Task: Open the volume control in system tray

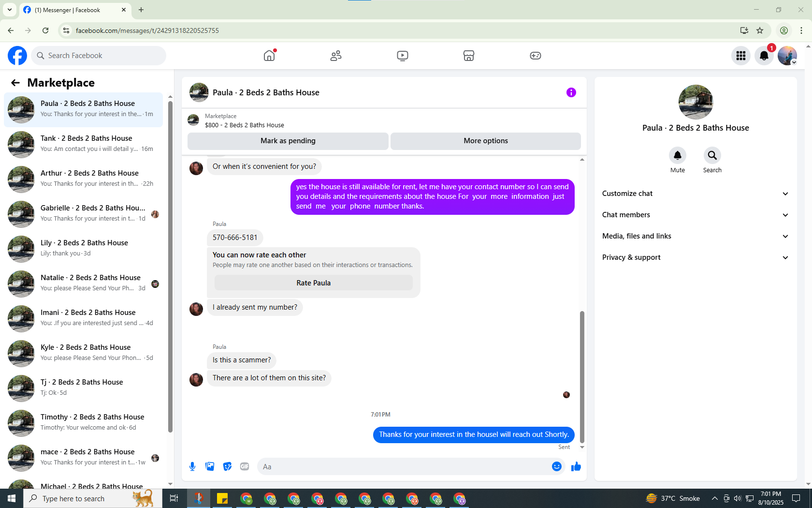Action: click(738, 498)
